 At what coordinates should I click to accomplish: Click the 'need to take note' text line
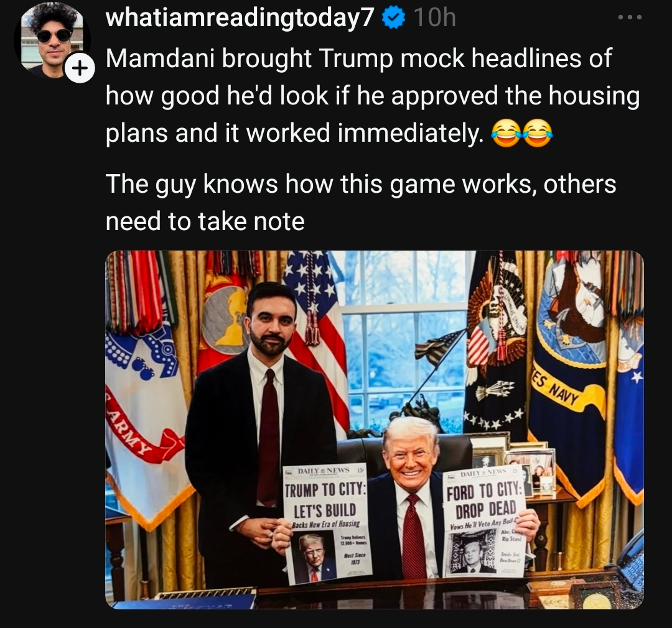click(205, 221)
